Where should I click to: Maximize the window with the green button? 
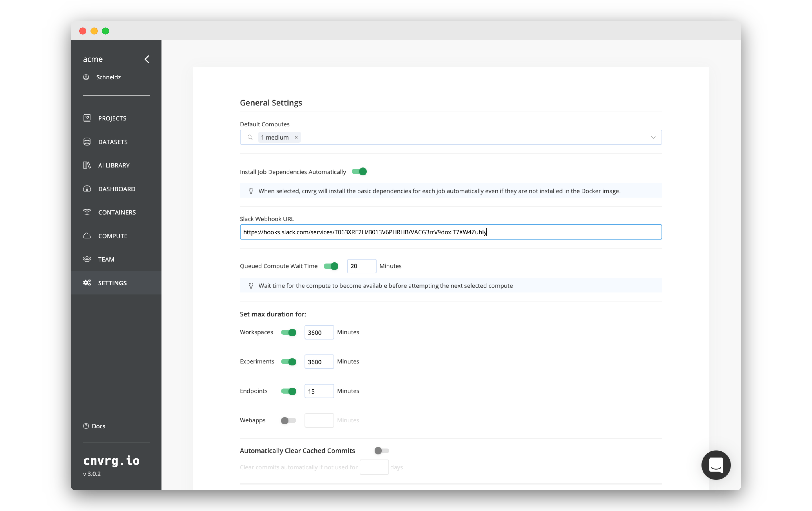[105, 31]
